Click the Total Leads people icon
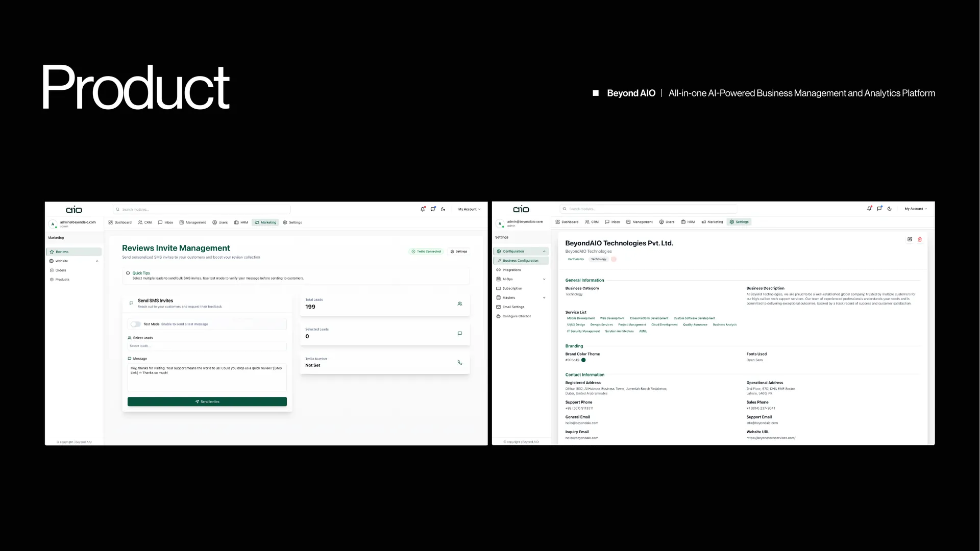This screenshot has width=980, height=551. pyautogui.click(x=460, y=304)
